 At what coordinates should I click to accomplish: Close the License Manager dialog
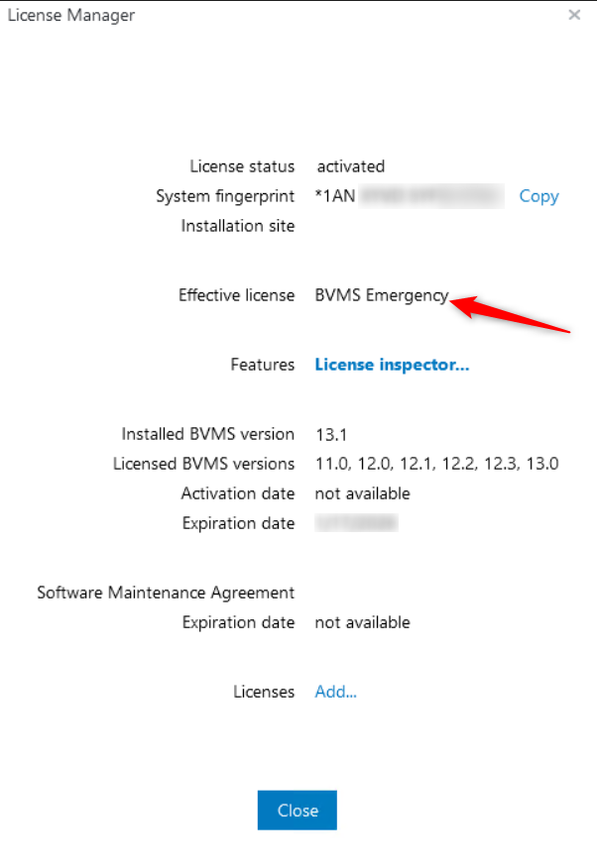[x=297, y=810]
